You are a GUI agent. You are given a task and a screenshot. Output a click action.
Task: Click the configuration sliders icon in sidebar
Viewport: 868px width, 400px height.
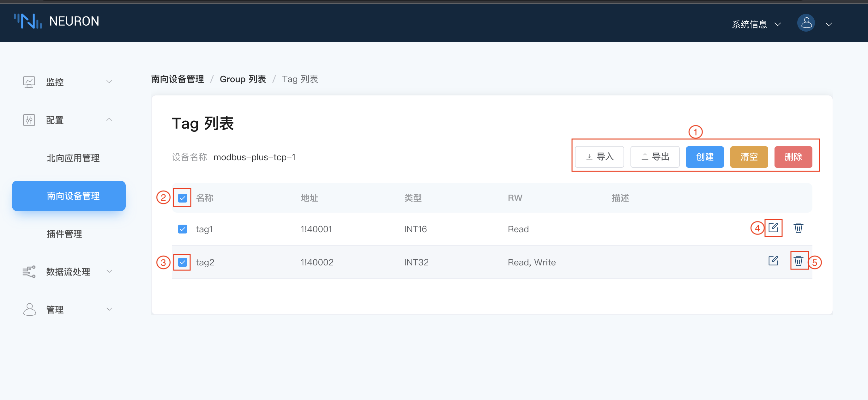click(x=29, y=120)
